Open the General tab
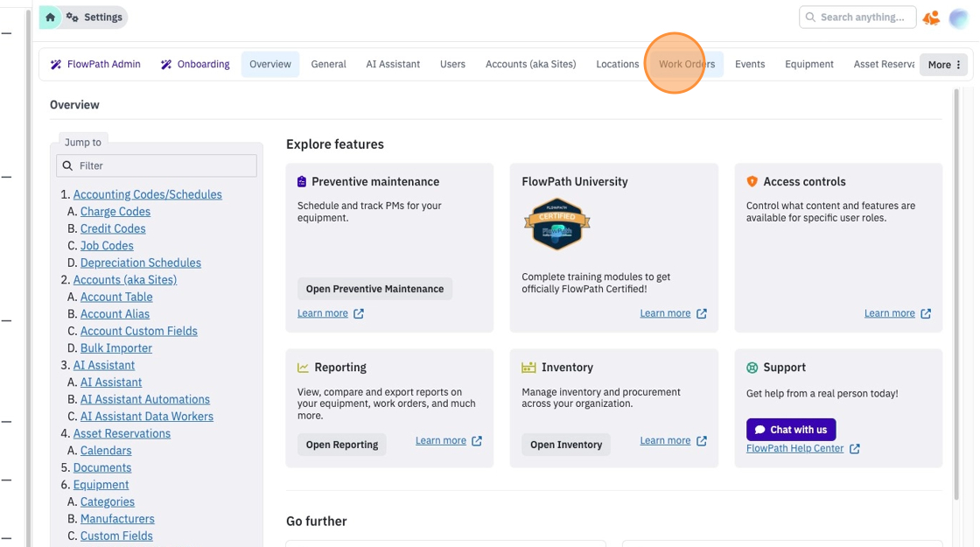Screen dimensions: 980x547 click(329, 65)
